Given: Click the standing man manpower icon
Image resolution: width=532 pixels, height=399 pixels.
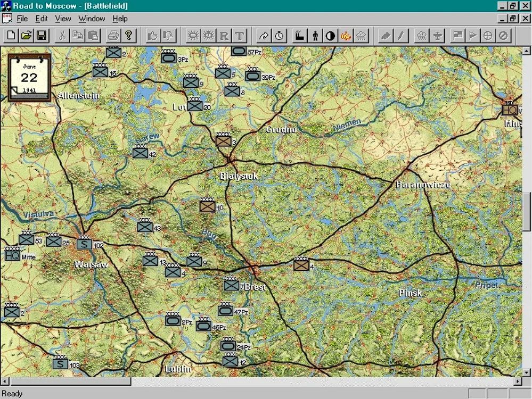Looking at the screenshot, I should [x=315, y=36].
